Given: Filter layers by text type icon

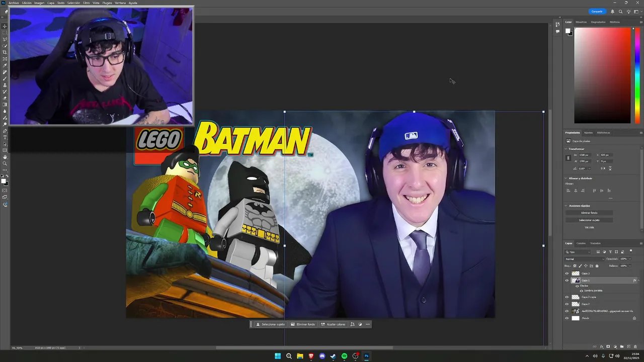Looking at the screenshot, I should [610, 252].
